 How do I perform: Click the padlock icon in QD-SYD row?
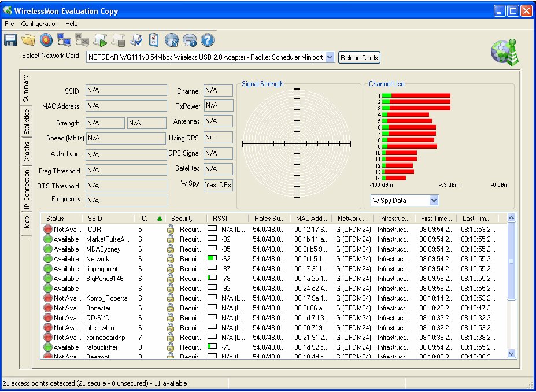click(170, 318)
